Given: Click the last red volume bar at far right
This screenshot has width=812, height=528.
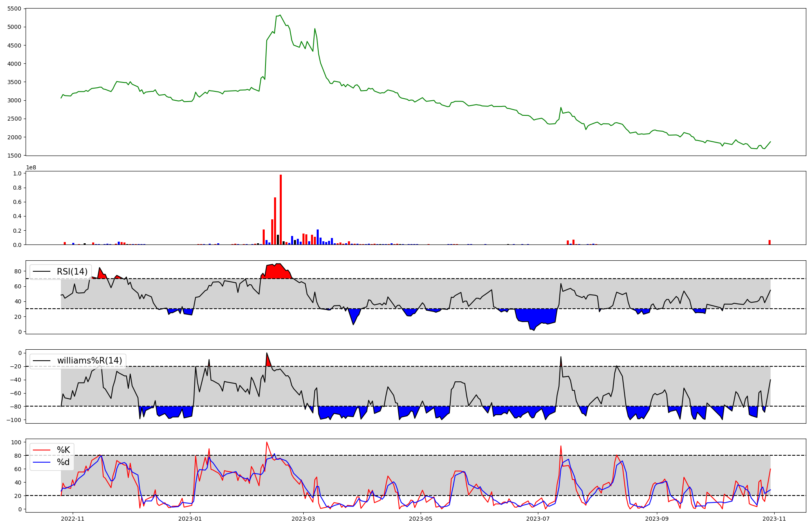Looking at the screenshot, I should pos(769,242).
